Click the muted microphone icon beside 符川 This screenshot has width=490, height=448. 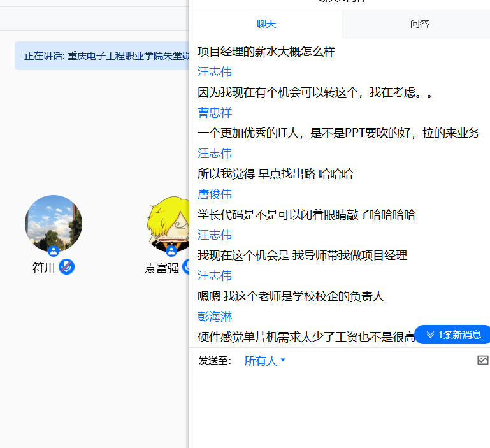[66, 268]
